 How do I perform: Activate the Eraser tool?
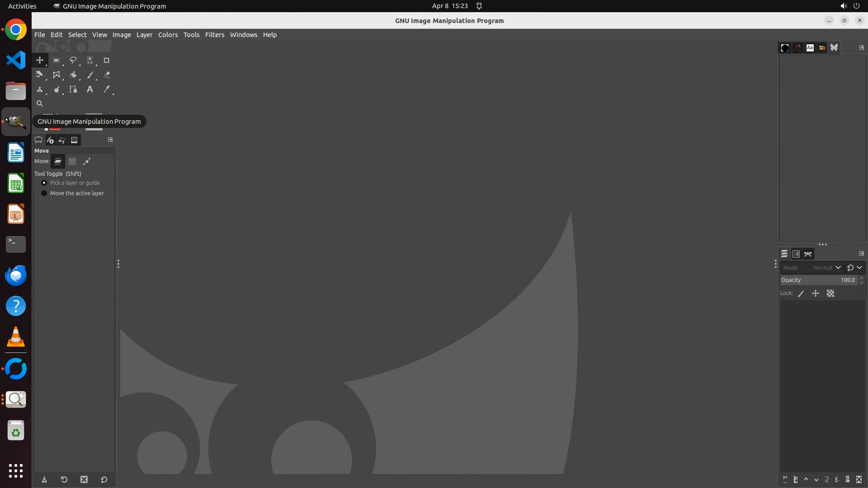pyautogui.click(x=107, y=75)
